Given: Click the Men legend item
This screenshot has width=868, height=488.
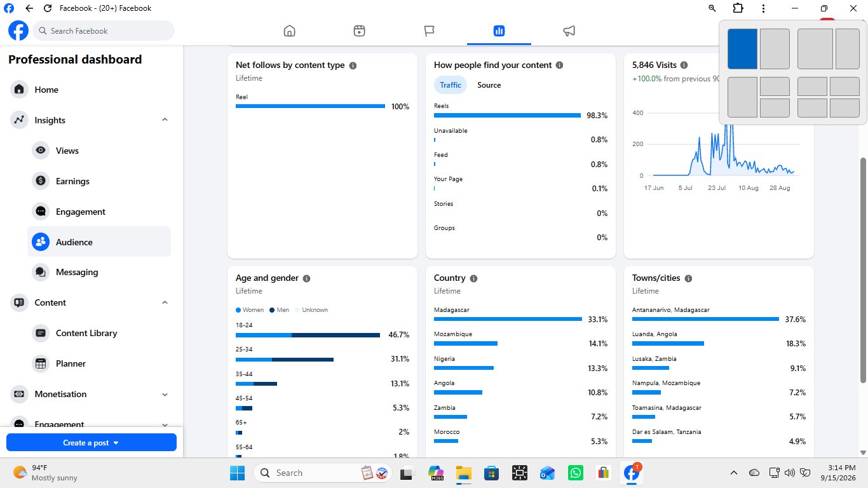Looking at the screenshot, I should 280,310.
